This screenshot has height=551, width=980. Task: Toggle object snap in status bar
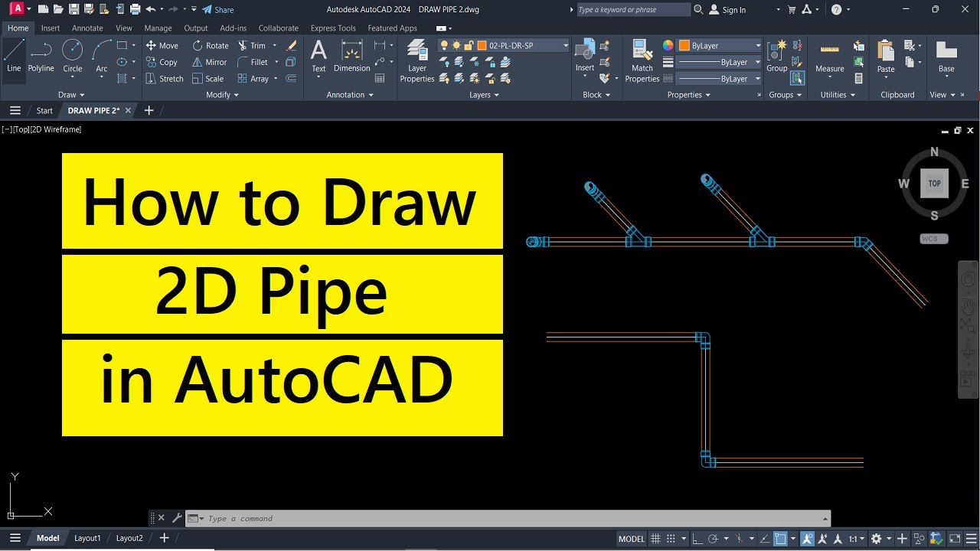pos(780,539)
